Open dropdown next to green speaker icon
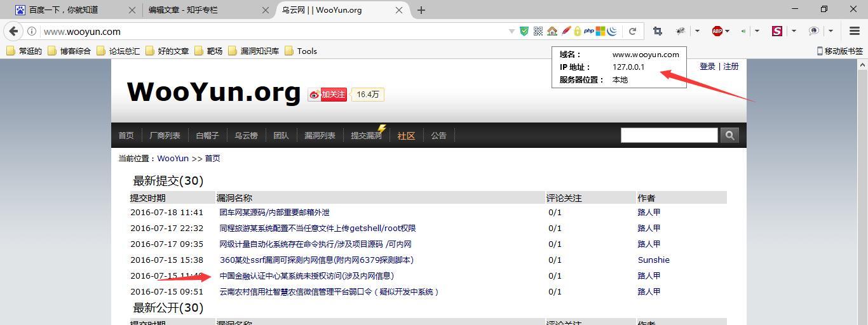This screenshot has height=325, width=868. click(756, 30)
